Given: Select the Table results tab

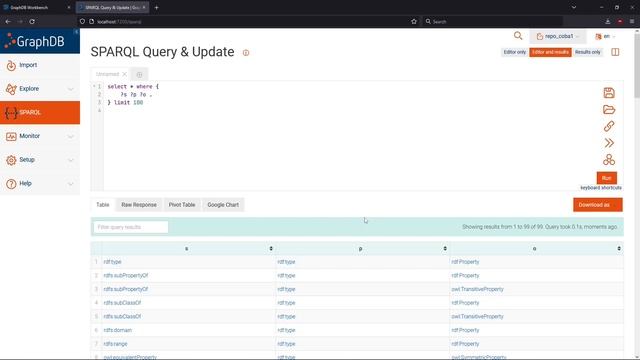Looking at the screenshot, I should (103, 205).
